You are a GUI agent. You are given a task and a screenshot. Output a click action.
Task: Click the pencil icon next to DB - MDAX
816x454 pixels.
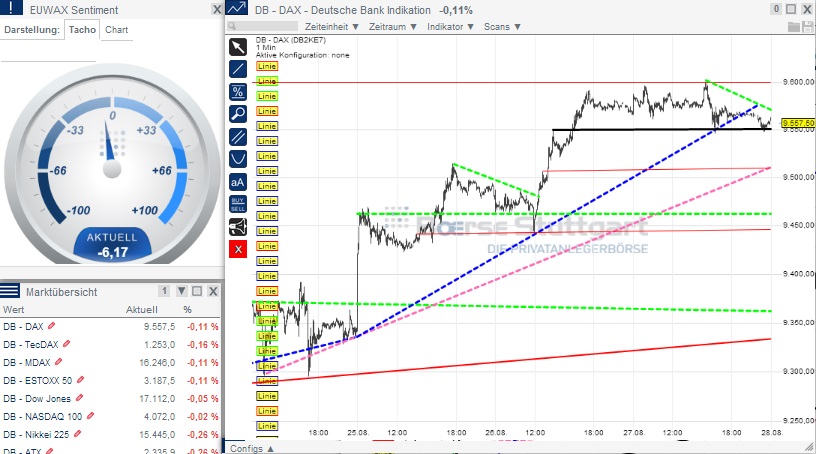59,362
